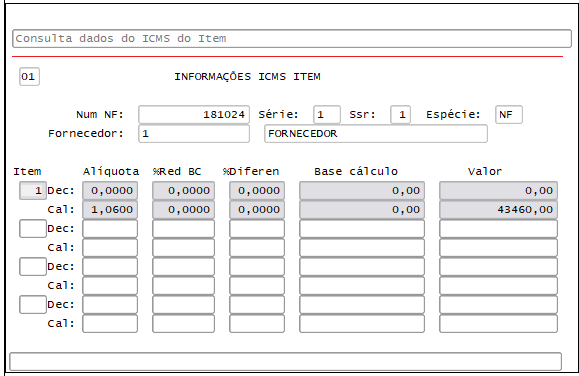Click the Num NF field showing 181024
Viewport: 579px width, 376px height.
pyautogui.click(x=194, y=114)
